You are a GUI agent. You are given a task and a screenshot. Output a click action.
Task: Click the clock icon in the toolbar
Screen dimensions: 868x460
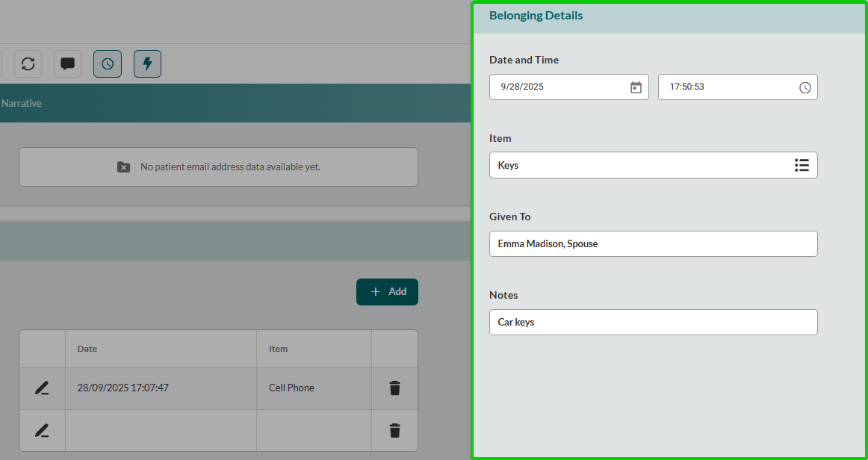[108, 63]
